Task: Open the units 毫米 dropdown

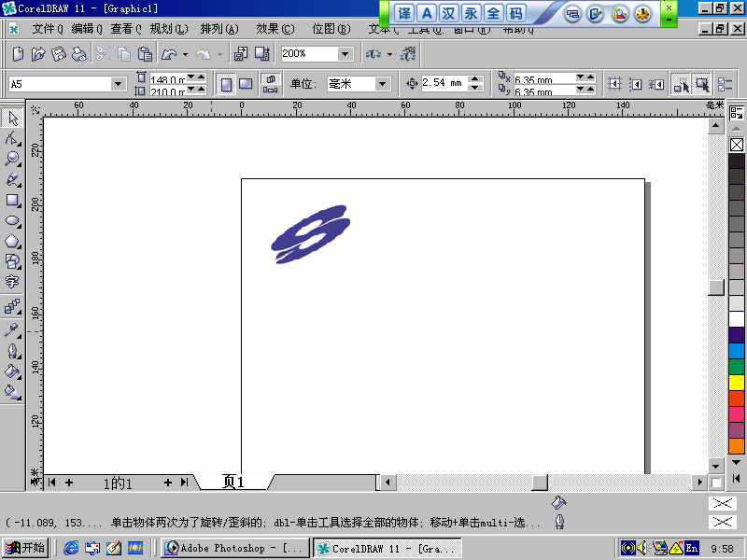Action: (x=382, y=84)
